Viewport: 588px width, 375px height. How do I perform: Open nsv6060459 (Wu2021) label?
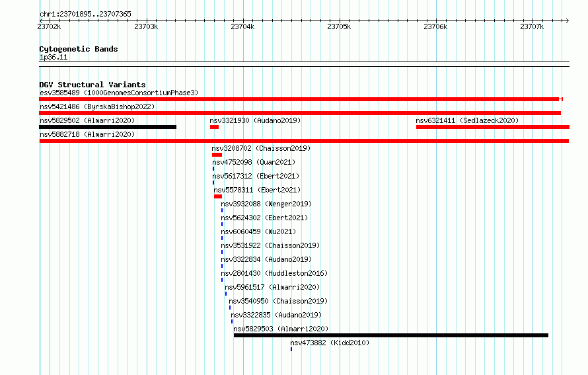click(x=258, y=231)
